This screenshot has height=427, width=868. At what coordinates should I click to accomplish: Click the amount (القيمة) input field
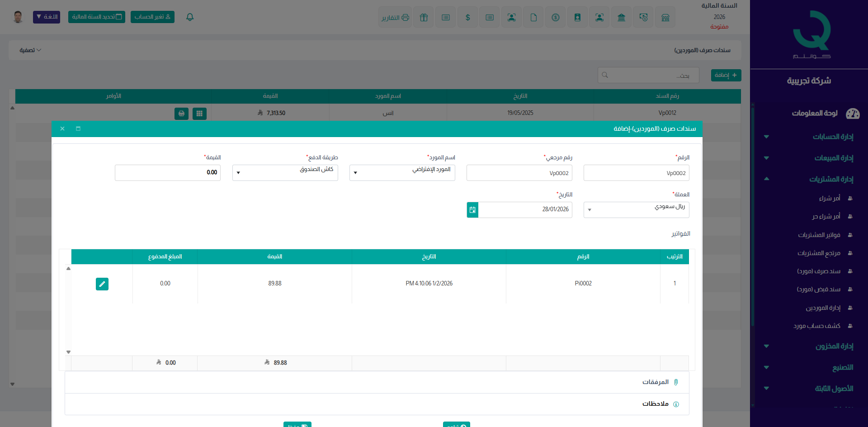[167, 173]
